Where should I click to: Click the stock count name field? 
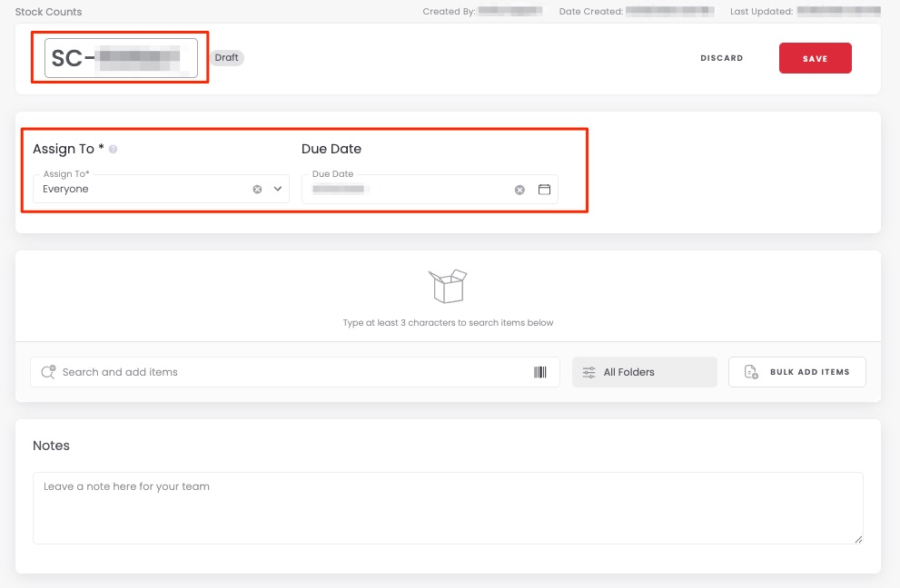(x=121, y=58)
